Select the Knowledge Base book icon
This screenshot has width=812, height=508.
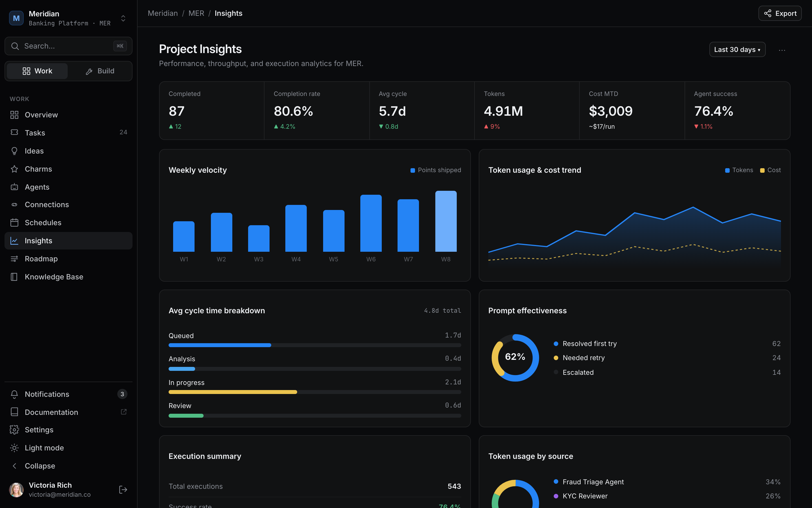(x=14, y=277)
